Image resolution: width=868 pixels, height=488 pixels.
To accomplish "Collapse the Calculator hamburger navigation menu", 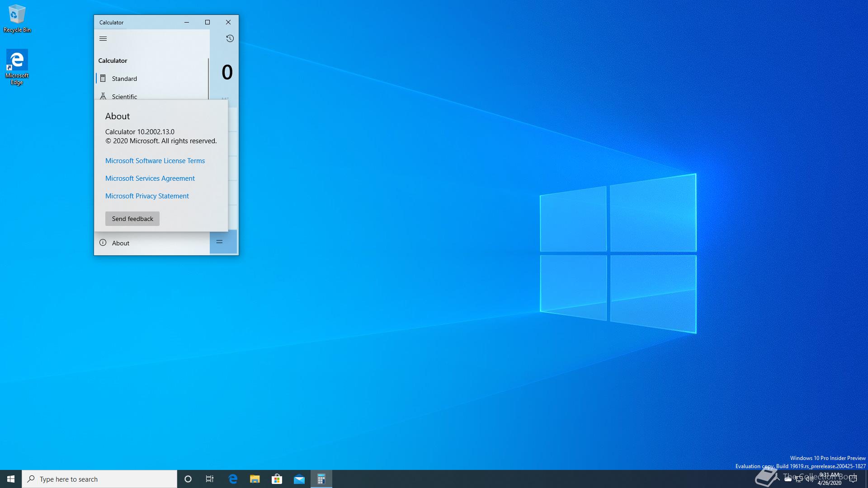I will (103, 38).
